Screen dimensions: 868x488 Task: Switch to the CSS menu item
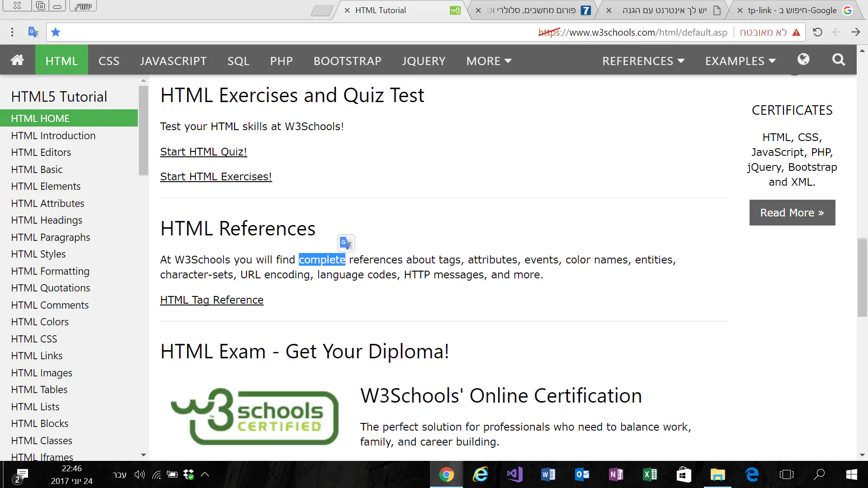pos(109,61)
